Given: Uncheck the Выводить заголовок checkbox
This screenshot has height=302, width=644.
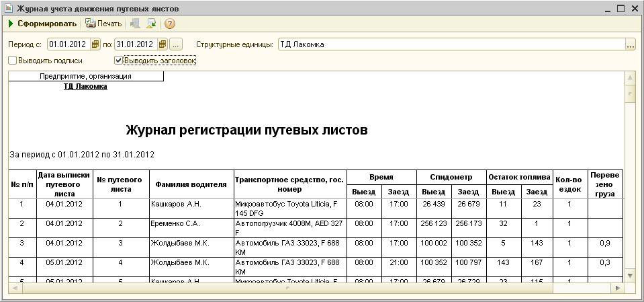Looking at the screenshot, I should click(x=119, y=61).
